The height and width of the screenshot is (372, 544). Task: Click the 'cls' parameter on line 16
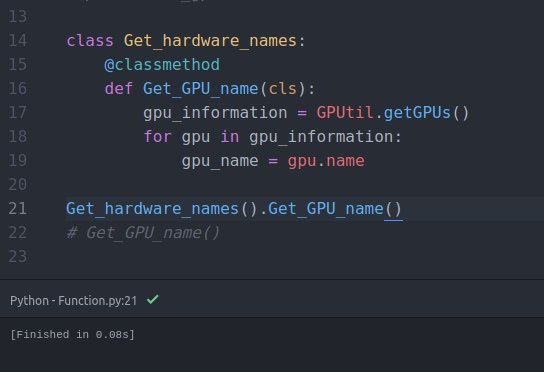pyautogui.click(x=283, y=89)
